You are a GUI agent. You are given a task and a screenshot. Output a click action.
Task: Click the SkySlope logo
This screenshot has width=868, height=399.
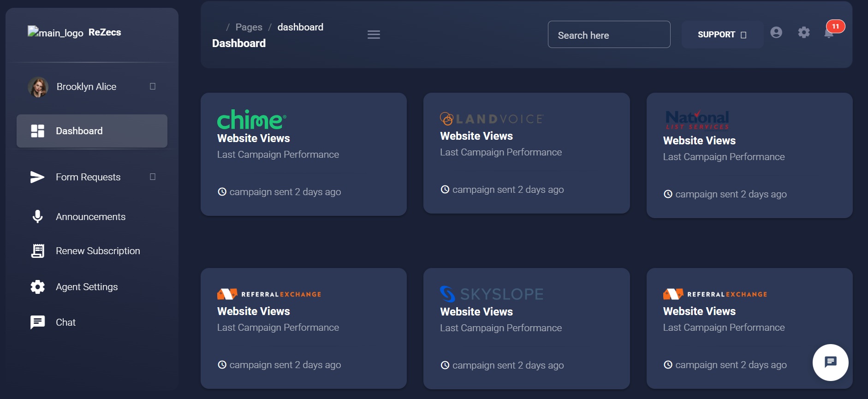pos(492,294)
